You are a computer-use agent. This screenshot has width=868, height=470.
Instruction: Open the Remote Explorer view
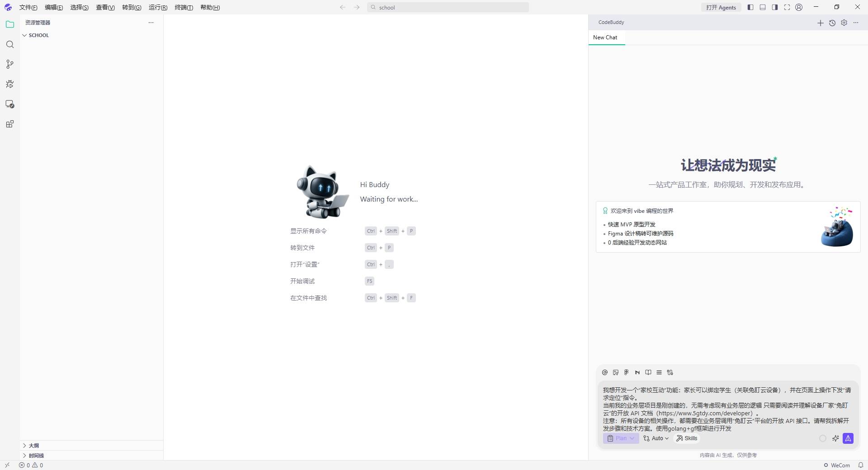tap(10, 104)
